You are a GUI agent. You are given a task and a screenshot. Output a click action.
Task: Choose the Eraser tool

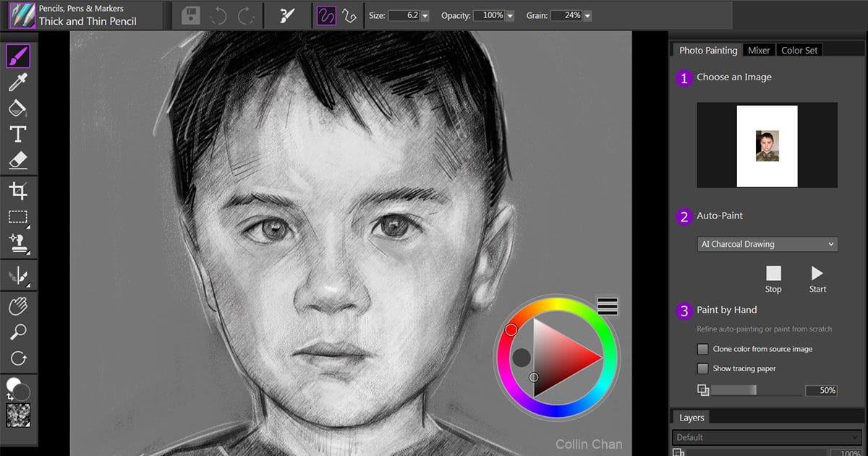(x=18, y=160)
